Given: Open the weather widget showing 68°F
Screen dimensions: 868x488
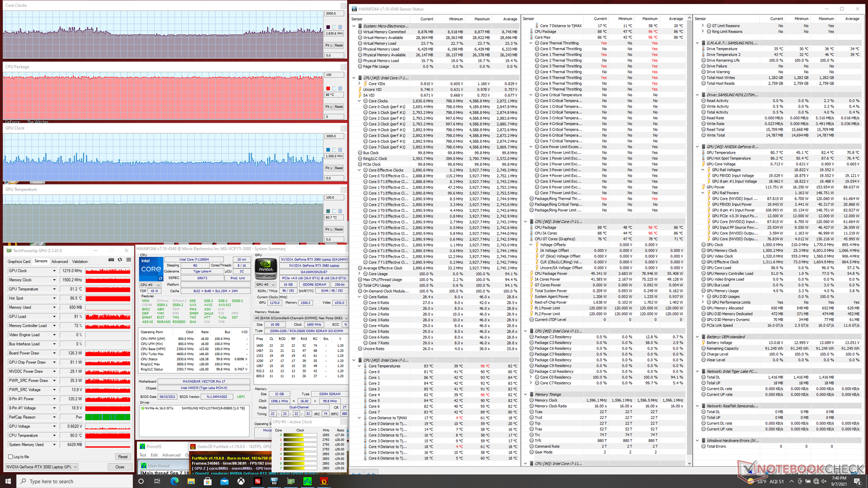Looking at the screenshot, I should 765,482.
